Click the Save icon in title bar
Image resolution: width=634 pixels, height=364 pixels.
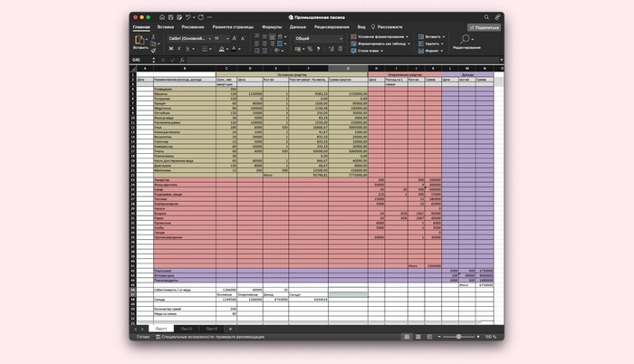click(x=170, y=17)
